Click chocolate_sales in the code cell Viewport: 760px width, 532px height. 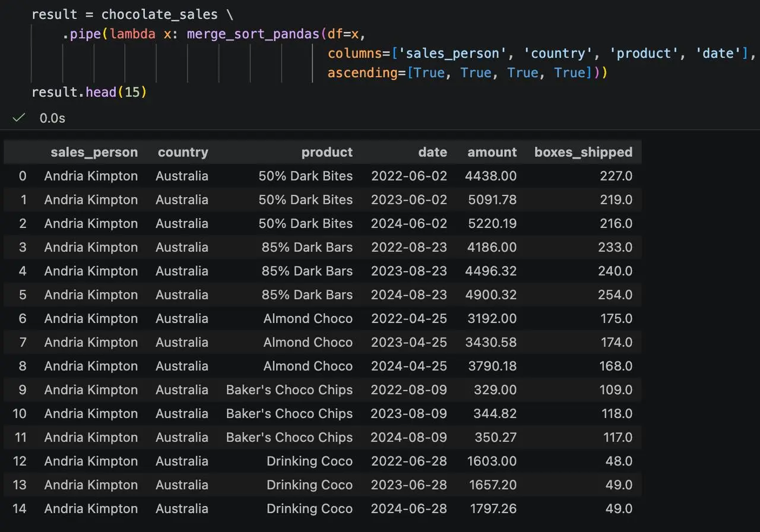click(160, 14)
